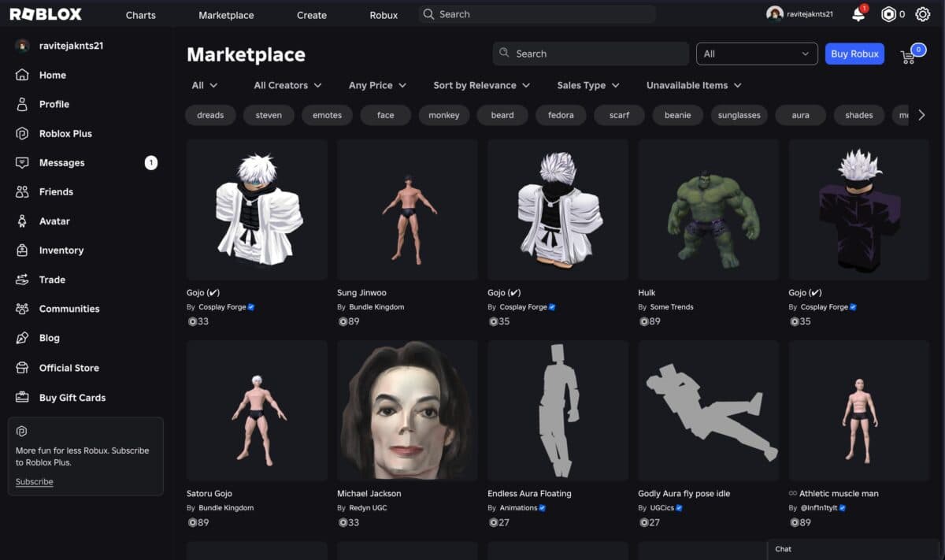
Task: Open the Sung Jinwoo item thumbnail
Action: (x=407, y=210)
